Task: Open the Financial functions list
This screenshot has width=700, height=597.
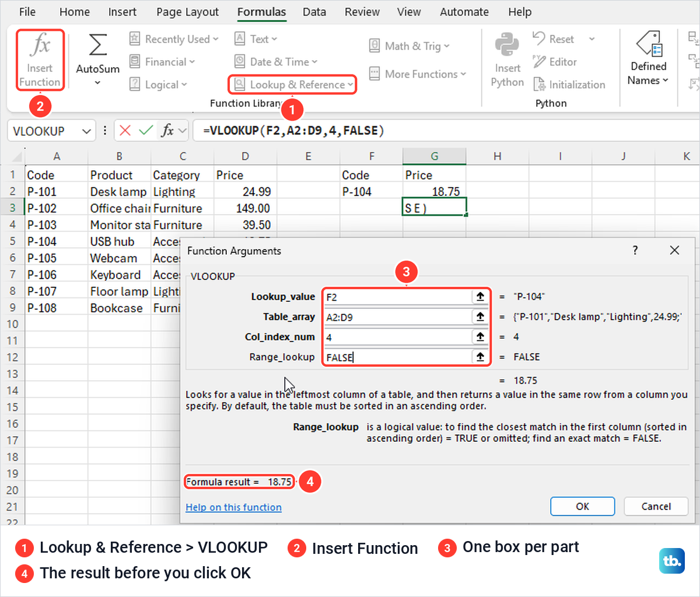Action: tap(162, 62)
